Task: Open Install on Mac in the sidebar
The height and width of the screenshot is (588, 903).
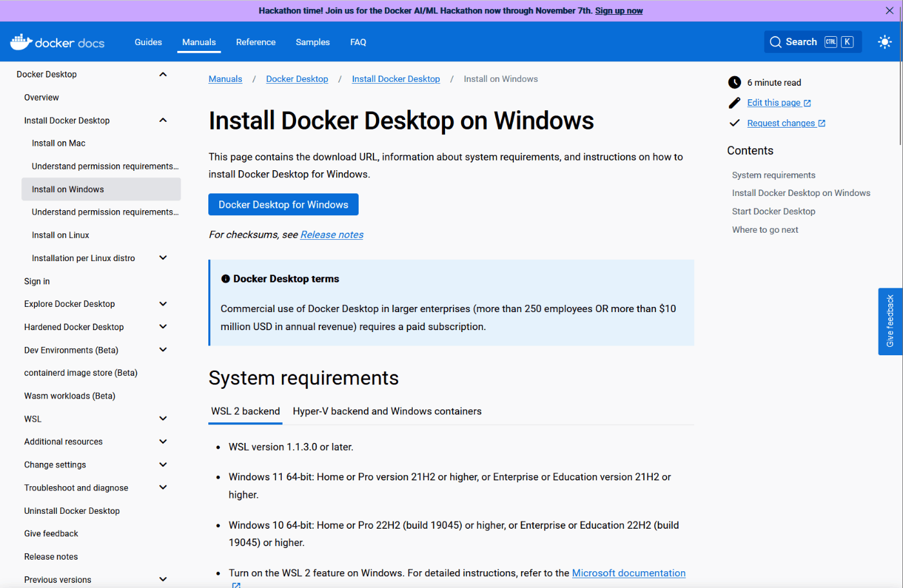Action: 59,143
